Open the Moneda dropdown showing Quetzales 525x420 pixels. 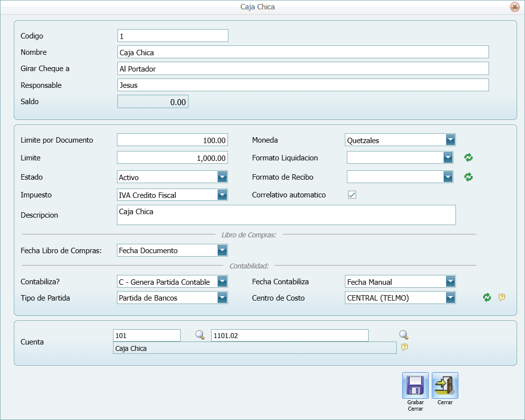[450, 140]
